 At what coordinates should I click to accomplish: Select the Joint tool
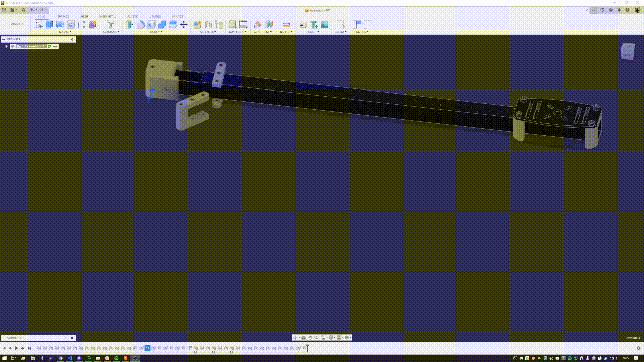point(208,24)
